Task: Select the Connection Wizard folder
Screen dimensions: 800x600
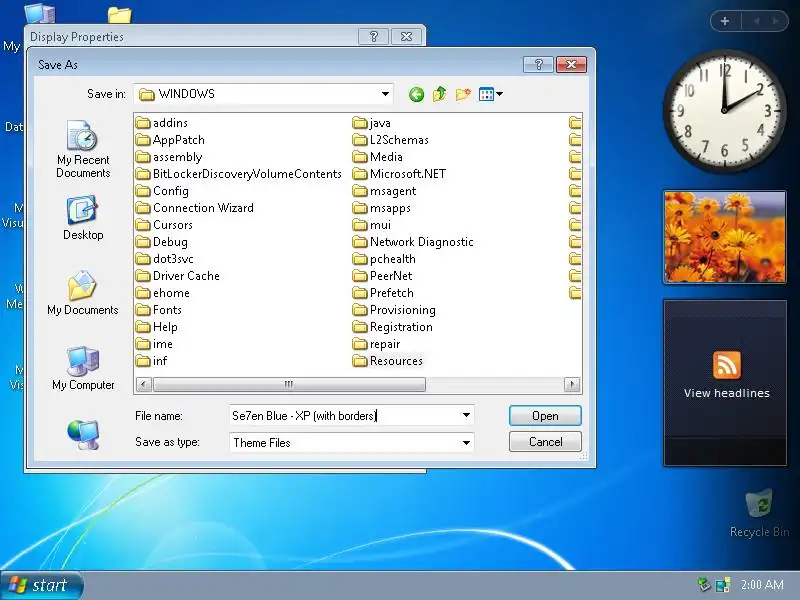Action: pos(195,208)
